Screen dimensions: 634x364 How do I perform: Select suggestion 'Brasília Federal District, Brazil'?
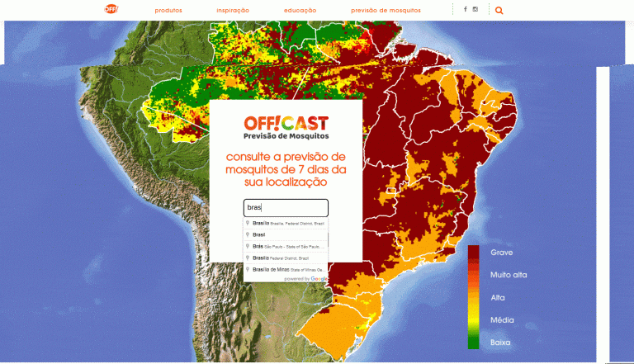[x=286, y=258]
